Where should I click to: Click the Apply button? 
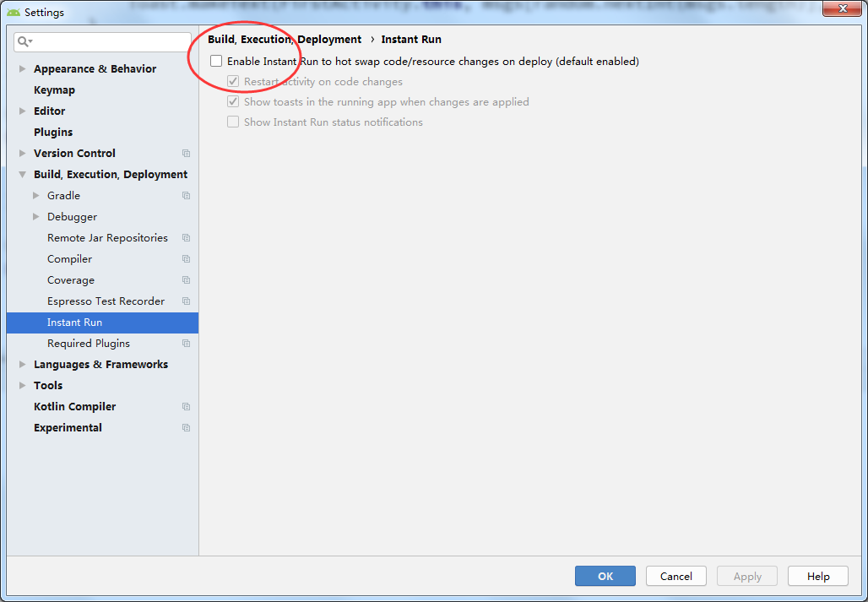(747, 576)
